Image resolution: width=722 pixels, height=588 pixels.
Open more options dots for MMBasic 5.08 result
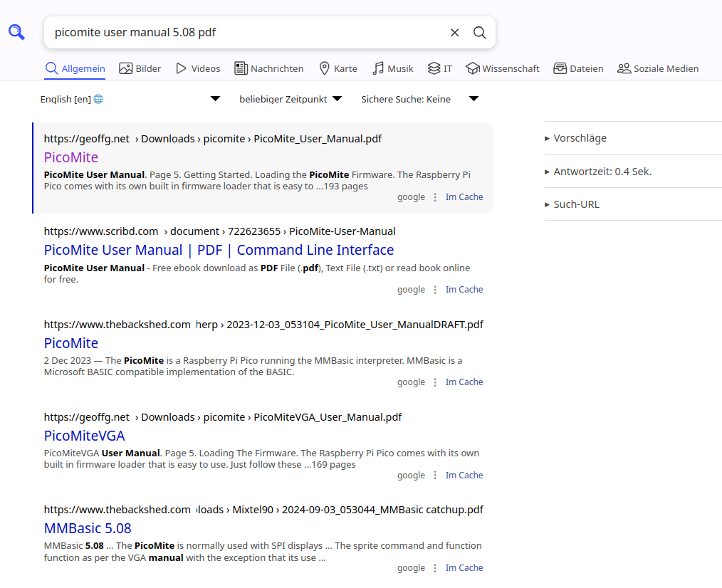click(435, 568)
